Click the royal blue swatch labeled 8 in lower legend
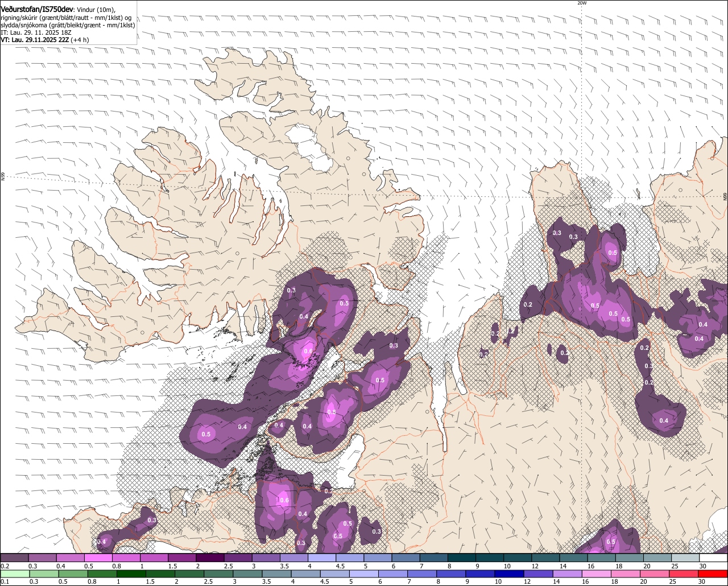728x586 pixels. [x=452, y=573]
